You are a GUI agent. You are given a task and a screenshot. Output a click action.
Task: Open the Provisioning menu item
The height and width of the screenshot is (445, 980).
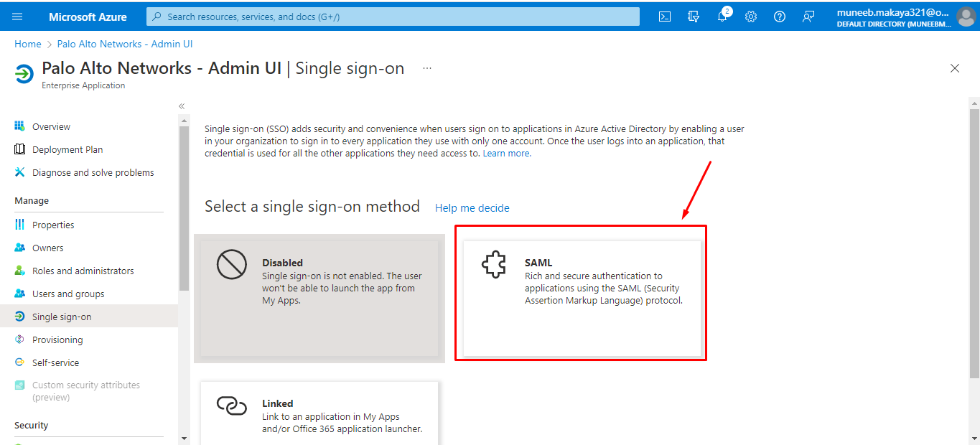click(57, 339)
